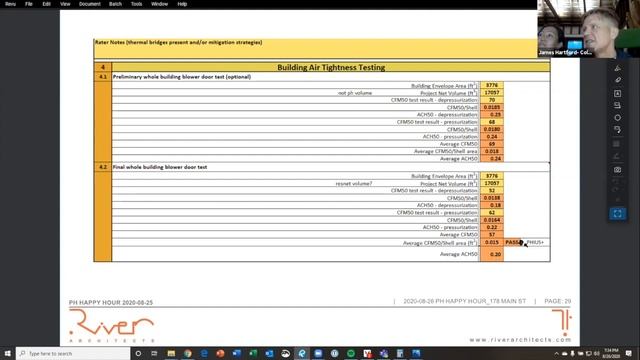
Task: Click the 'PAGE: 29' footer label
Action: click(557, 301)
